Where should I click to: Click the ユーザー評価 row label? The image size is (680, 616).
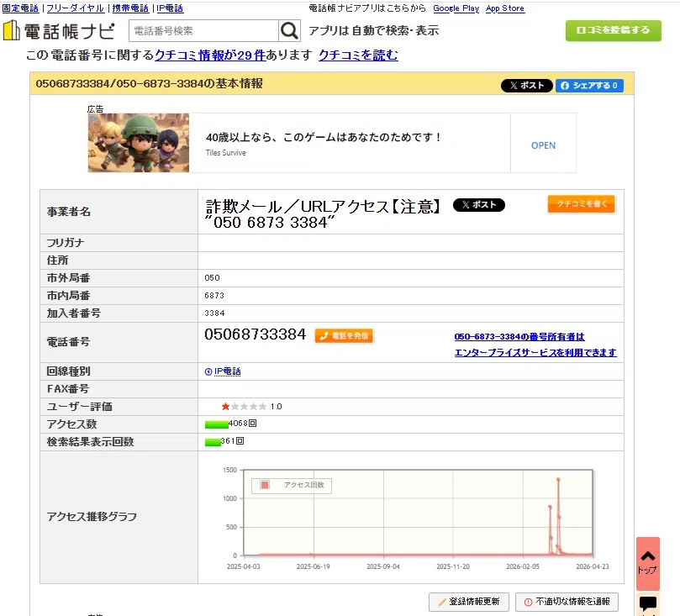pos(79,407)
